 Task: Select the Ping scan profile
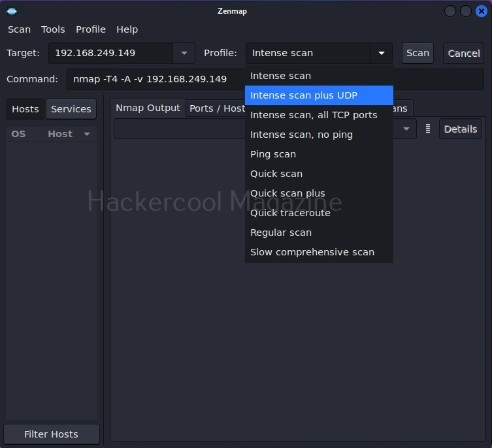tap(319, 154)
